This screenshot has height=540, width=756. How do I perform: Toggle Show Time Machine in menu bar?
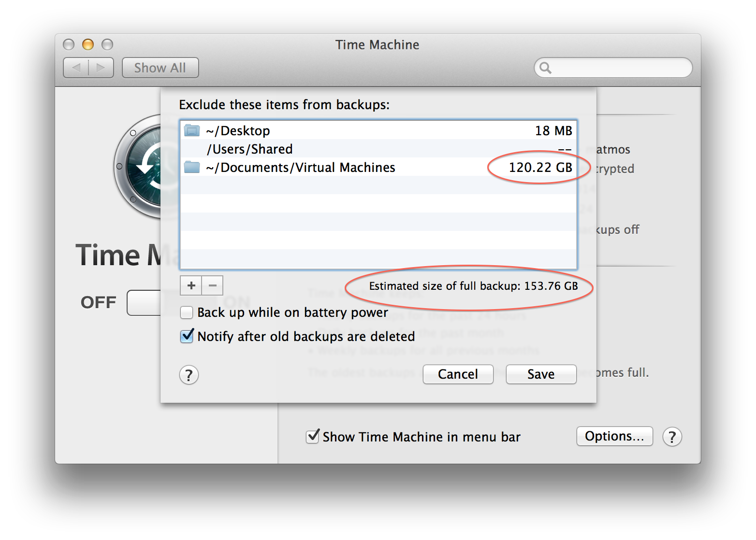click(x=313, y=436)
